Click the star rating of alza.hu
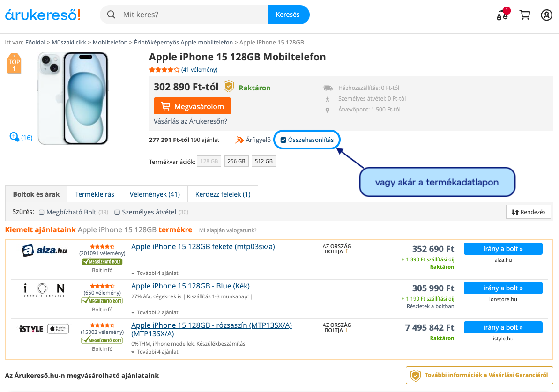 pos(102,247)
